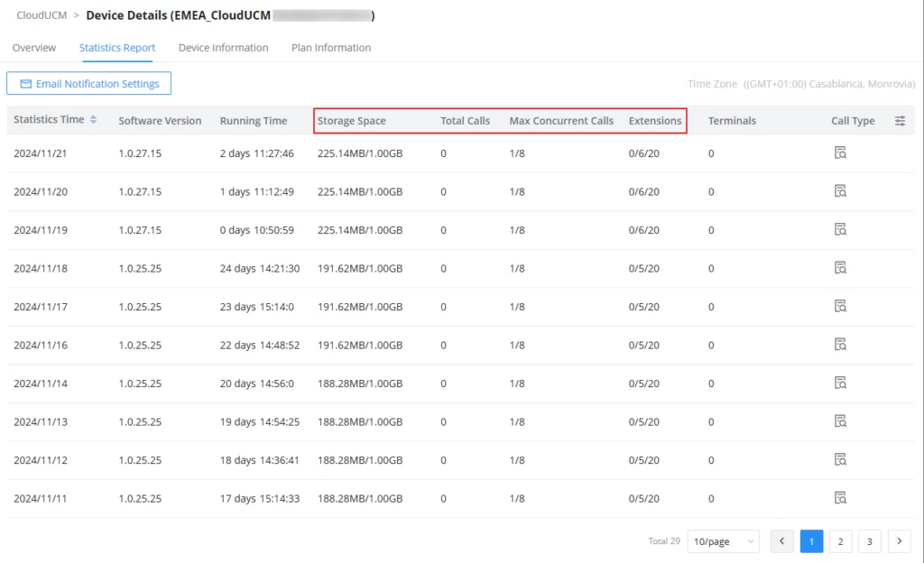Screen dimensions: 924x563
Task: Select the 2024/11/14 date cell
Action: click(x=41, y=383)
